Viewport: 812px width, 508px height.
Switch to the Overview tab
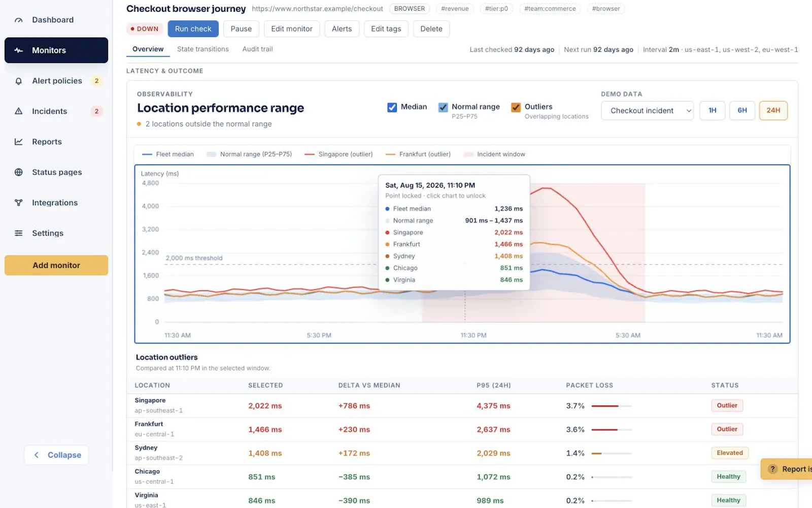click(x=148, y=49)
